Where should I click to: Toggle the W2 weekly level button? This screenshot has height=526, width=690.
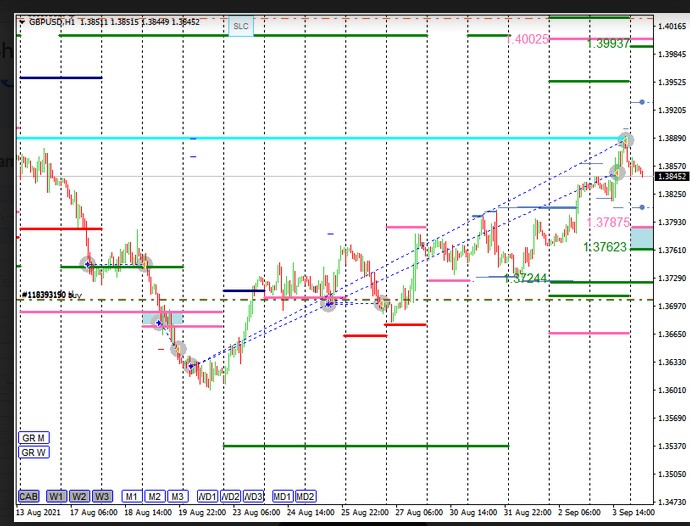80,496
